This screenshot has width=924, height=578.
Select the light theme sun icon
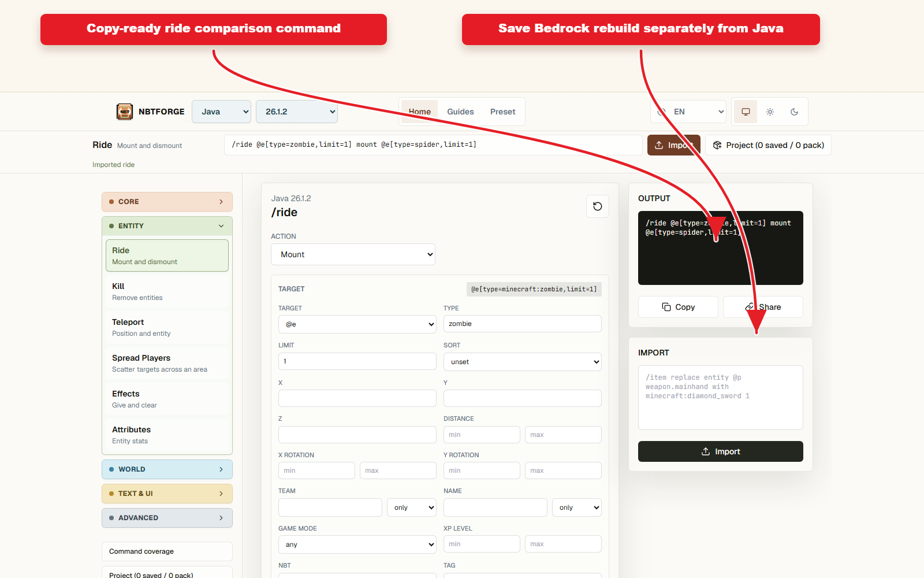770,112
